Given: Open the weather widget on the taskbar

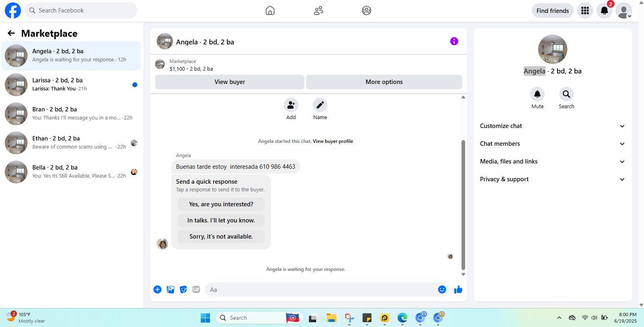Looking at the screenshot, I should (25, 318).
